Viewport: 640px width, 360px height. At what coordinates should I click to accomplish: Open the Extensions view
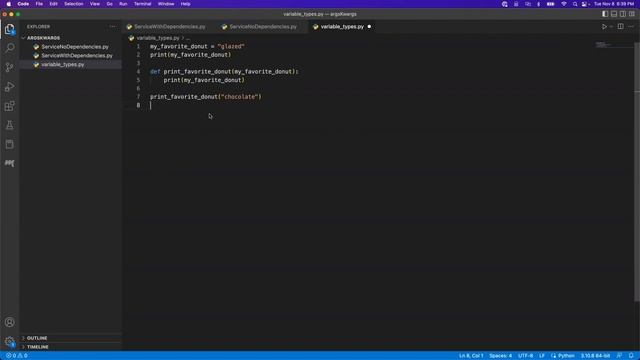point(9,106)
